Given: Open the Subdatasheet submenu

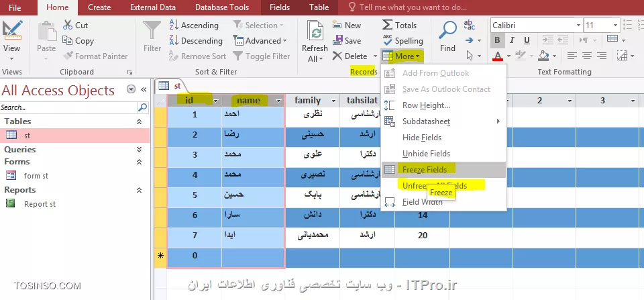Looking at the screenshot, I should tap(443, 121).
